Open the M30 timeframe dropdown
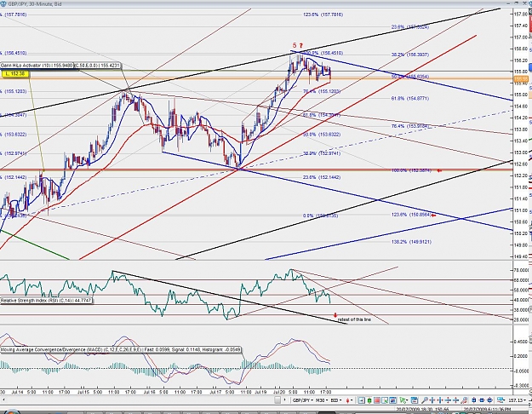 tap(323, 400)
